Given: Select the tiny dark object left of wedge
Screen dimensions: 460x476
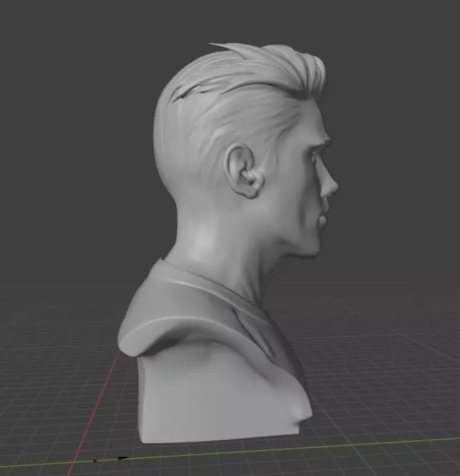Looking at the screenshot, I should (x=95, y=460).
